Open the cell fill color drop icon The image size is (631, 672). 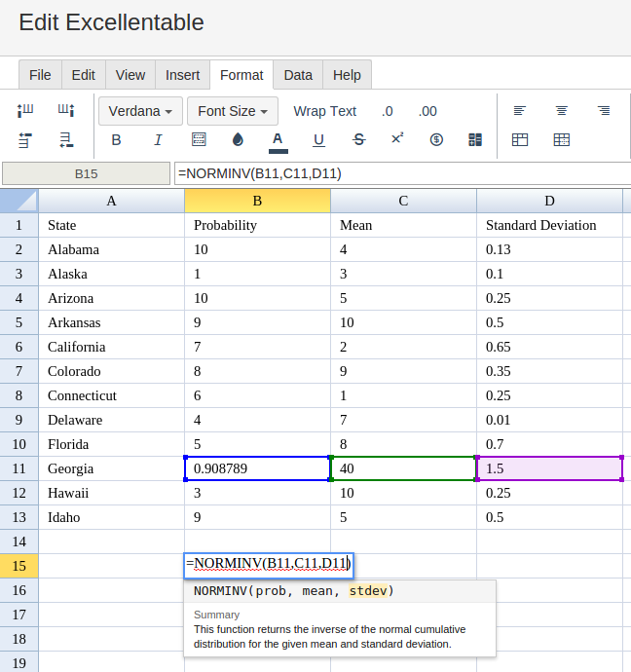(x=238, y=140)
